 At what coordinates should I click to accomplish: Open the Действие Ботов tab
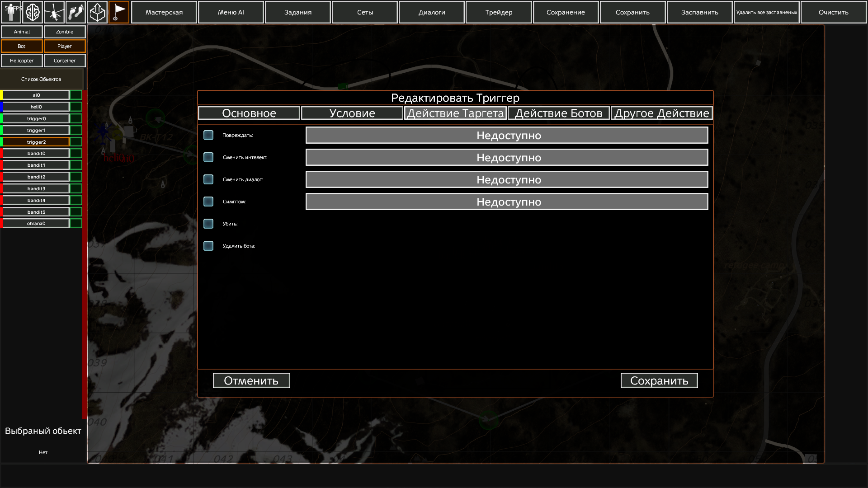[559, 113]
